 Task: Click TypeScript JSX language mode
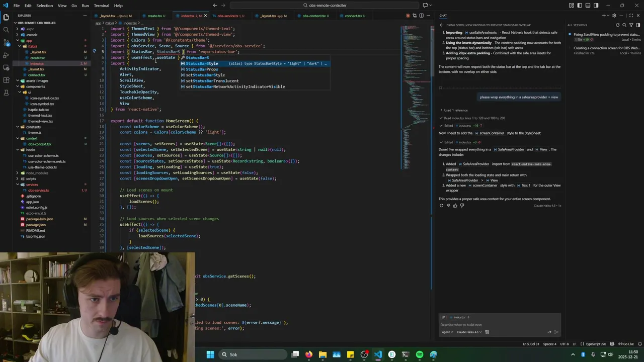pos(597,344)
